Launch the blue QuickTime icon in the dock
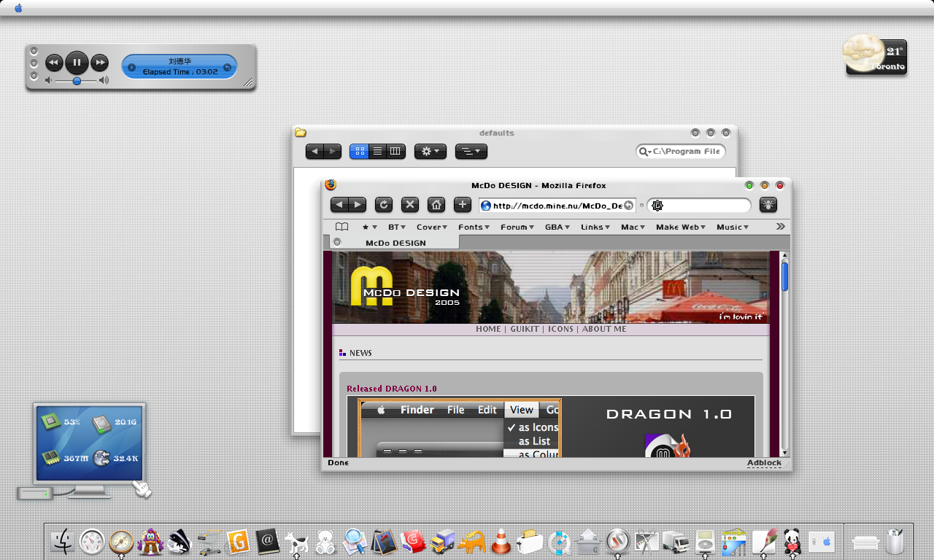 (559, 542)
